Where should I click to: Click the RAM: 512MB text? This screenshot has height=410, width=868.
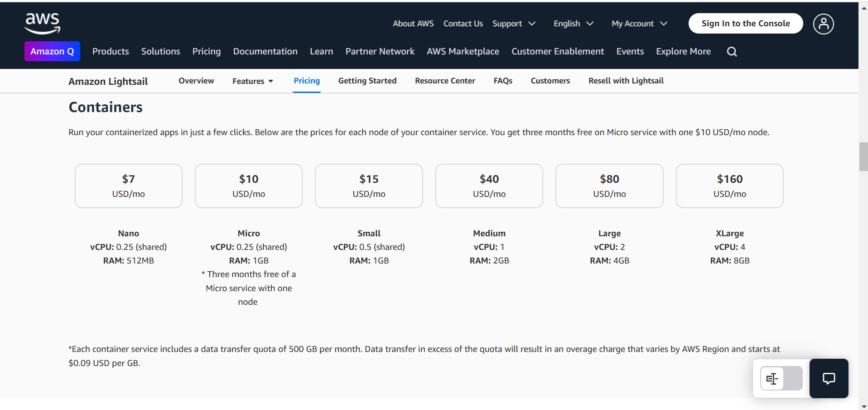pyautogui.click(x=129, y=261)
